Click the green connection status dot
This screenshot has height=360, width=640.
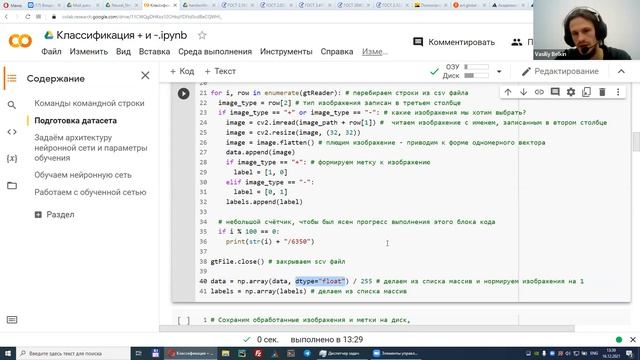click(619, 340)
